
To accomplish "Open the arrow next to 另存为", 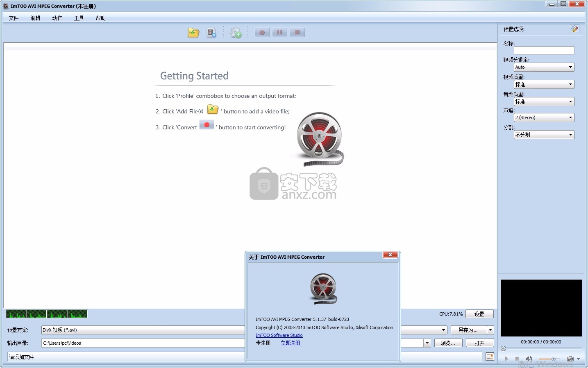I will pyautogui.click(x=490, y=330).
